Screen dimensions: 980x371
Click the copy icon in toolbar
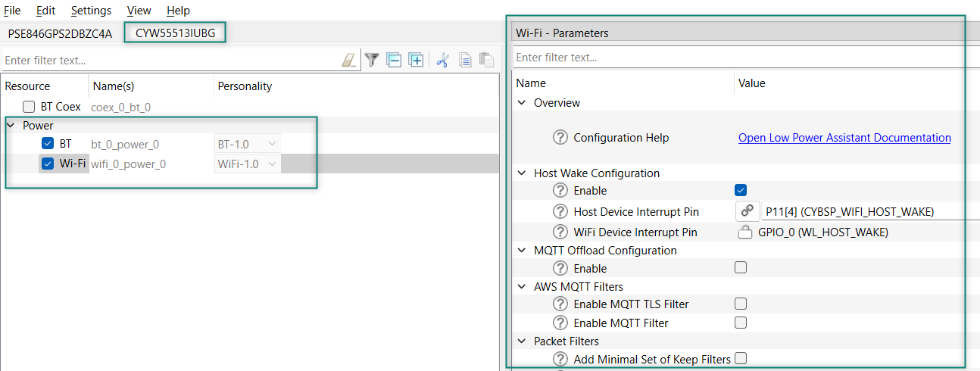466,61
